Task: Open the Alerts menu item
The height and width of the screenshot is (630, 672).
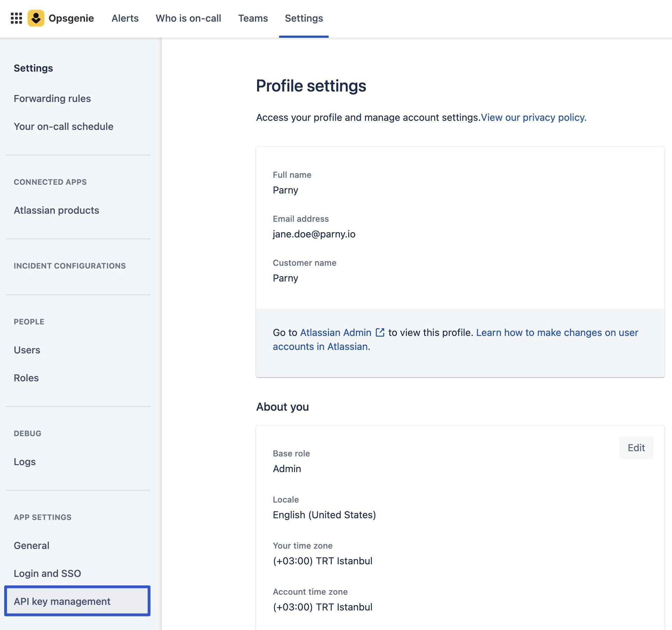Action: (x=125, y=18)
